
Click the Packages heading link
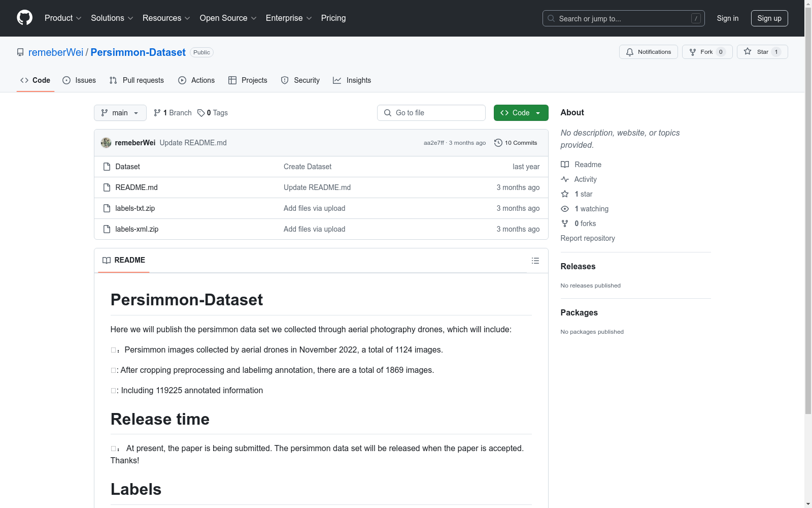pos(579,312)
